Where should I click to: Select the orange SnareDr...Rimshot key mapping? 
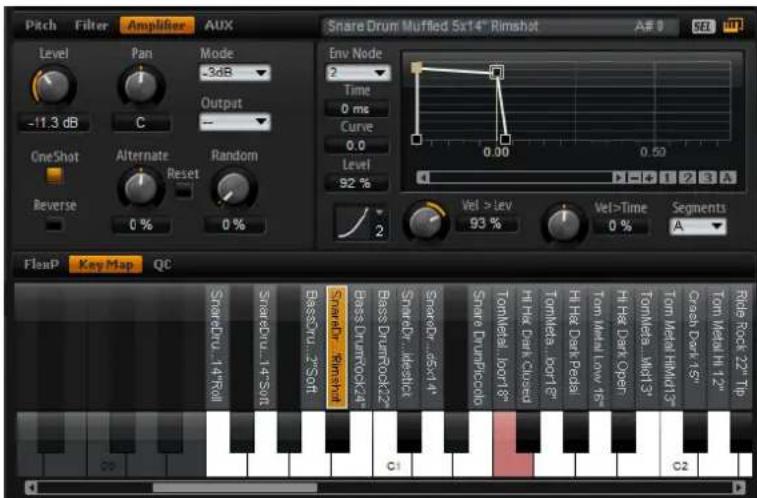[x=337, y=347]
